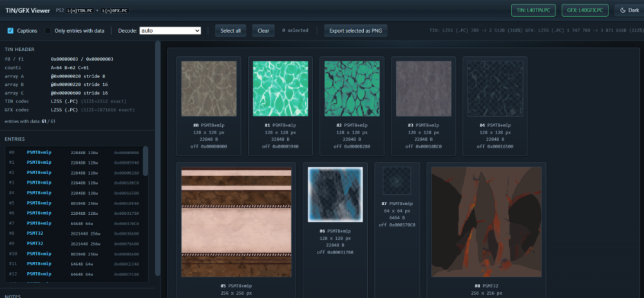This screenshot has height=298, width=644.
Task: Select entry row #12 PSMT8+mip
Action: click(74, 273)
